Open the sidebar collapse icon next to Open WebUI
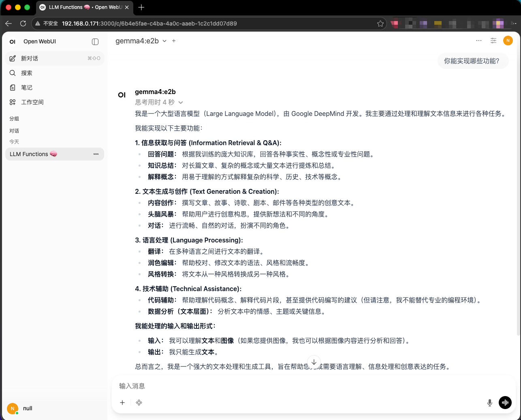This screenshot has height=420, width=521. point(95,41)
